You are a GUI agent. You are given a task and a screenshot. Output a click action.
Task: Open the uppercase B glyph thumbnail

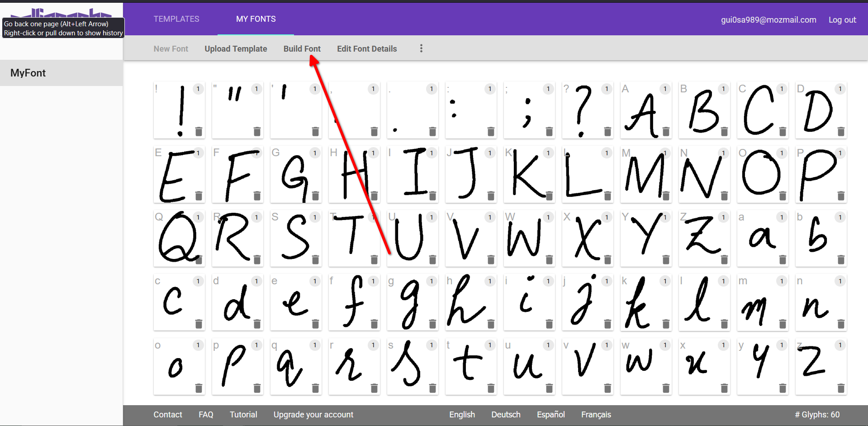704,110
